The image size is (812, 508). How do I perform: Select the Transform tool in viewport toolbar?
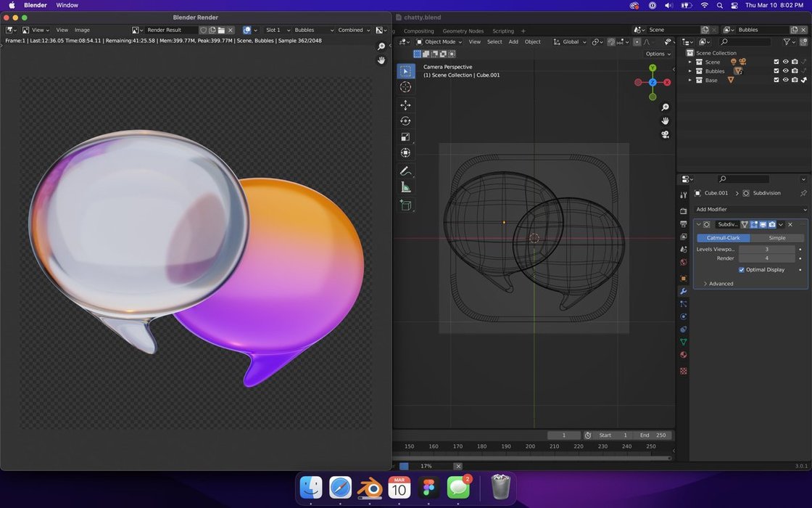tap(405, 153)
